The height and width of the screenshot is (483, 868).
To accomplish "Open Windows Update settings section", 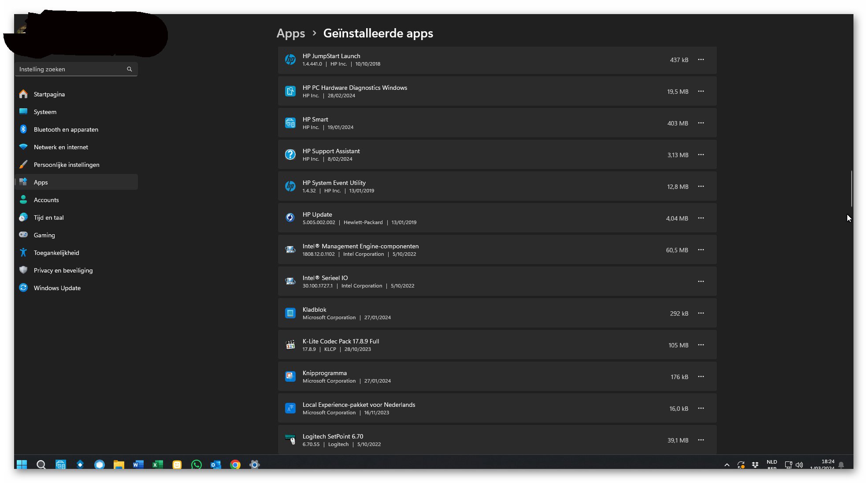I will pyautogui.click(x=57, y=288).
